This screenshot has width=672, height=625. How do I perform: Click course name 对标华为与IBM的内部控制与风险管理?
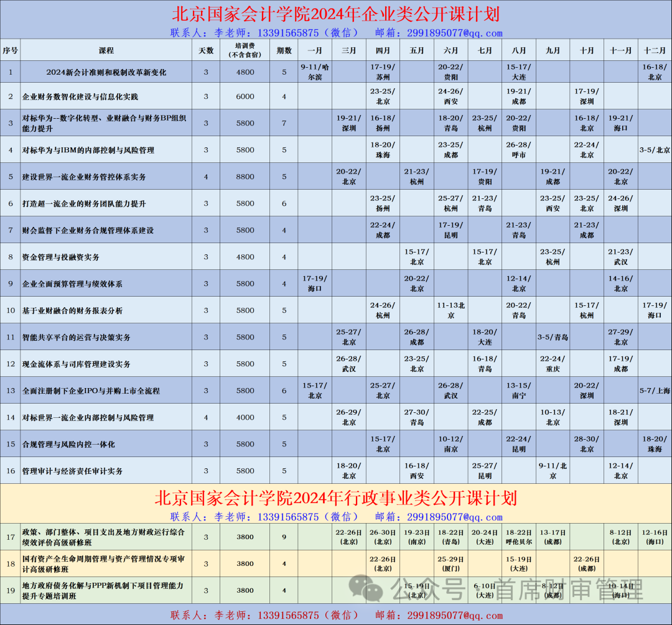(x=88, y=150)
